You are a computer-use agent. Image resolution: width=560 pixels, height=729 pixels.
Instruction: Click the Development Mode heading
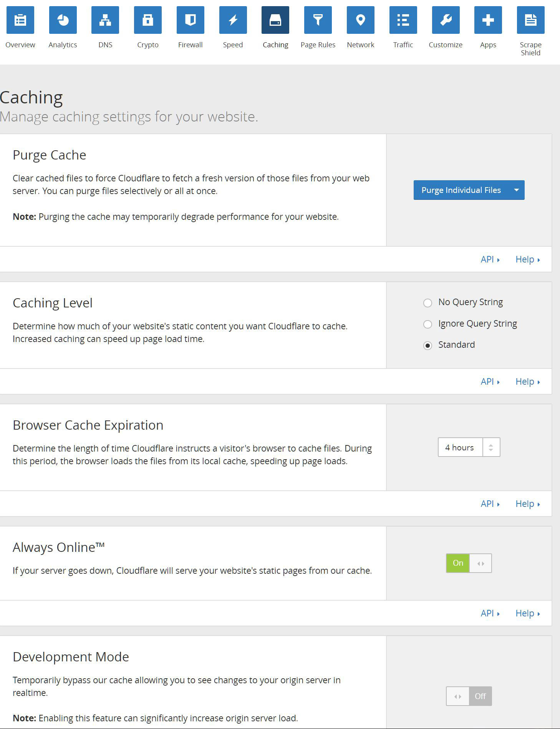click(71, 657)
